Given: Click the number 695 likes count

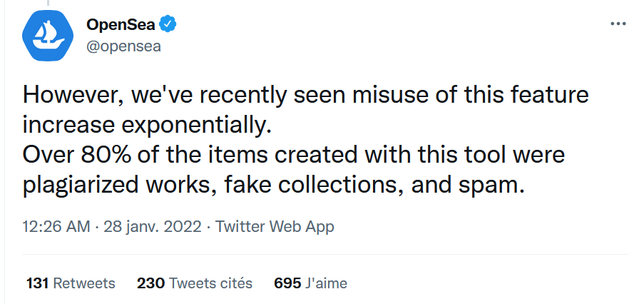Looking at the screenshot, I should coord(287,283).
